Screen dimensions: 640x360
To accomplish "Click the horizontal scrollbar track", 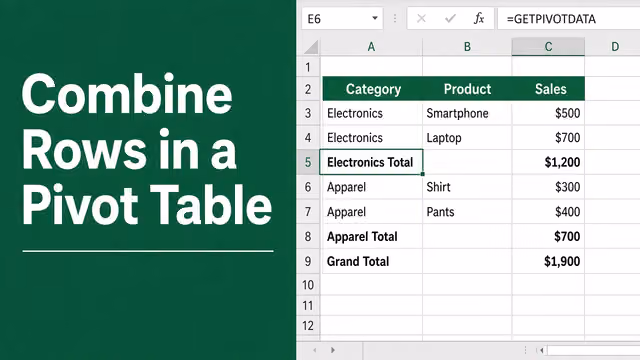I will point(593,350).
